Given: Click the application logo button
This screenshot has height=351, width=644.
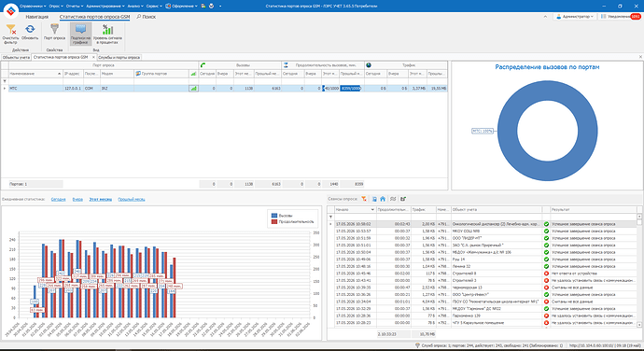Looking at the screenshot, I should point(10,10).
